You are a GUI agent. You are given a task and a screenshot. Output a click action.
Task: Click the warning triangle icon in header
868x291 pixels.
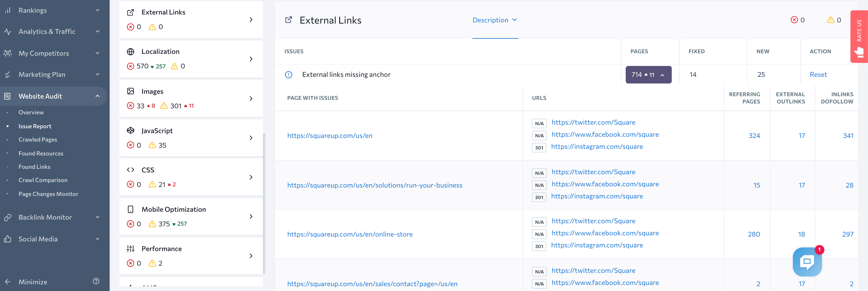[x=831, y=20]
